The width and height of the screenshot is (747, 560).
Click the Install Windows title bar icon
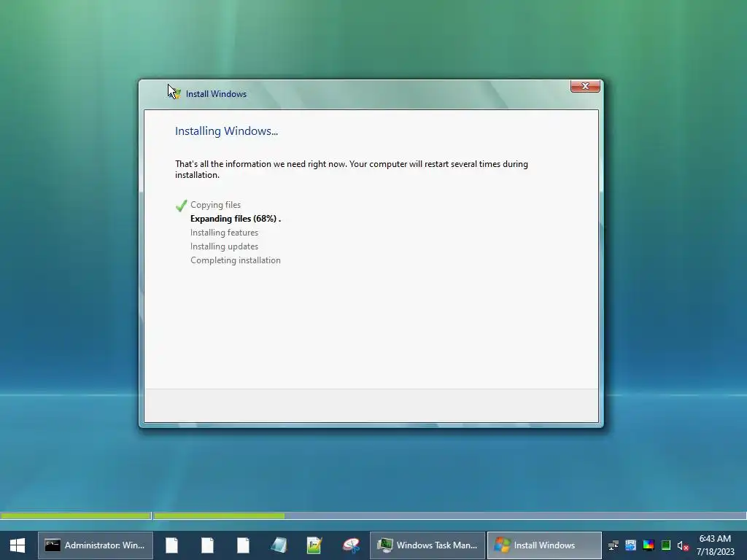[175, 93]
